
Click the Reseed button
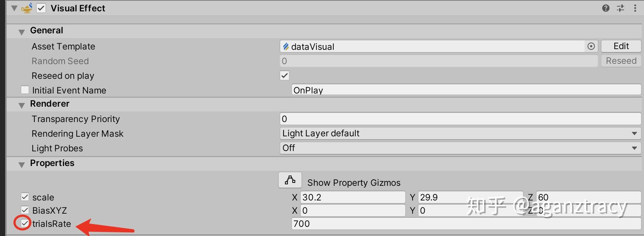[621, 61]
